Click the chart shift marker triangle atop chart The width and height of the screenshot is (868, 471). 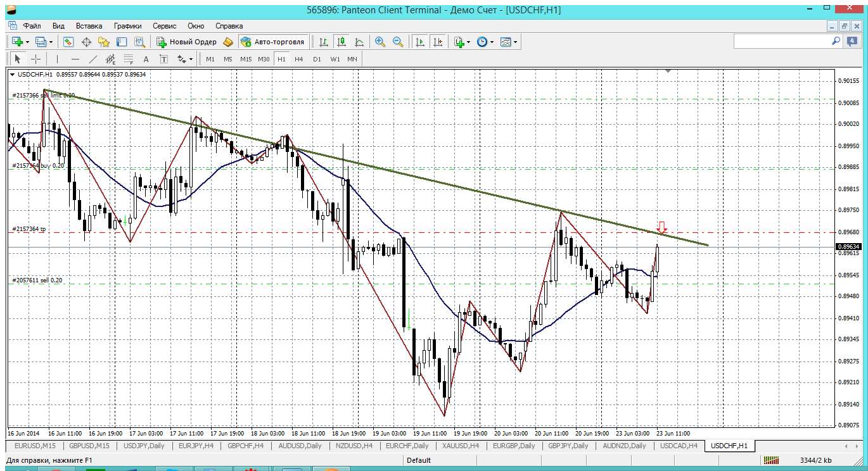coord(668,72)
